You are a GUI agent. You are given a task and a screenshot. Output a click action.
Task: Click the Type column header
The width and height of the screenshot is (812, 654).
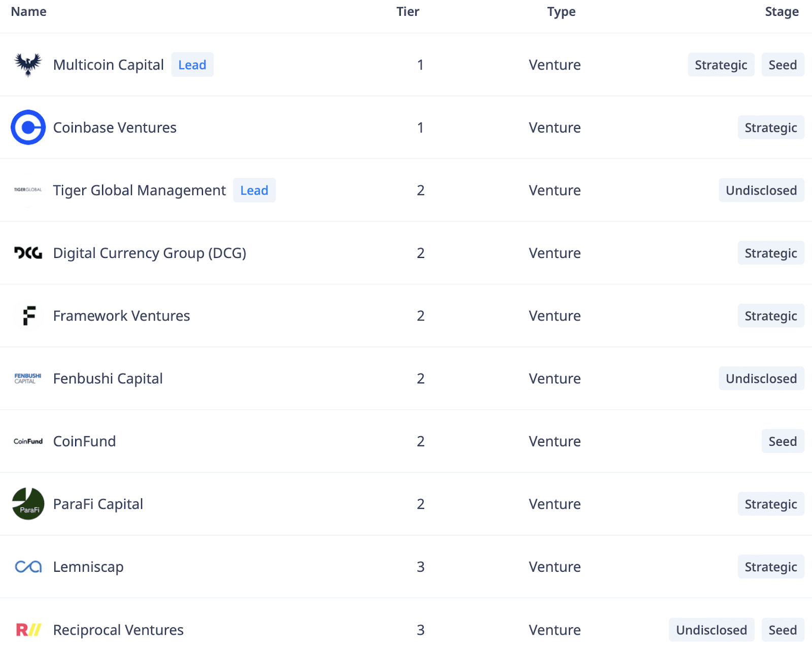[561, 12]
